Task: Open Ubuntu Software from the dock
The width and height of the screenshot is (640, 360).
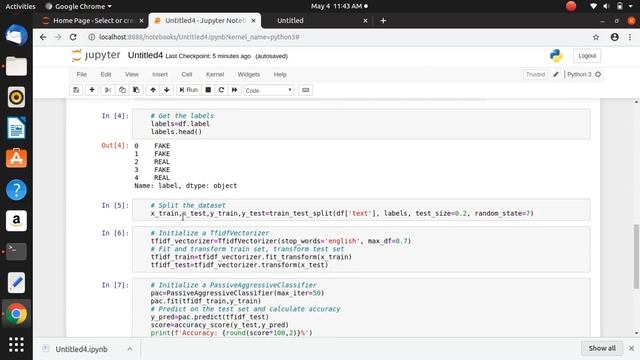Action: pyautogui.click(x=16, y=159)
